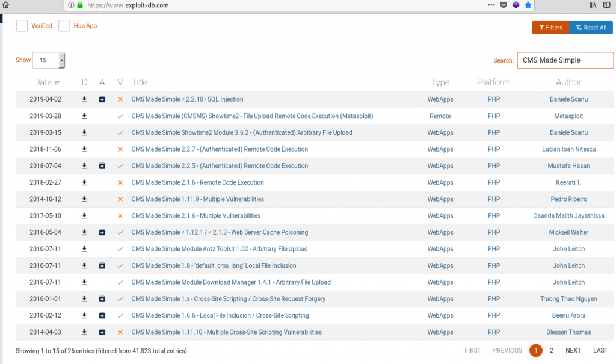View author Daniele Scanu on the SQL Injection row
The image size is (616, 364).
point(569,99)
